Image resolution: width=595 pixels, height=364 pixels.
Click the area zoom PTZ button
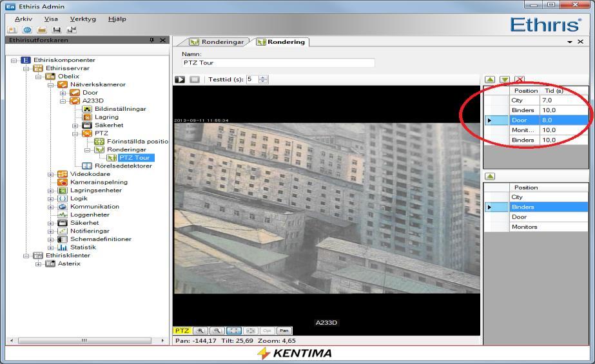point(251,330)
